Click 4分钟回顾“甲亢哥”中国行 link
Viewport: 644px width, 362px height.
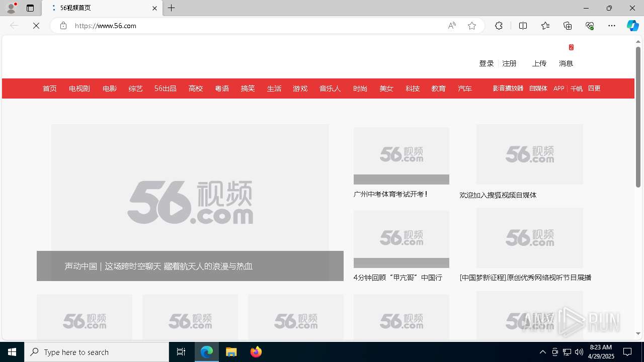(x=397, y=278)
